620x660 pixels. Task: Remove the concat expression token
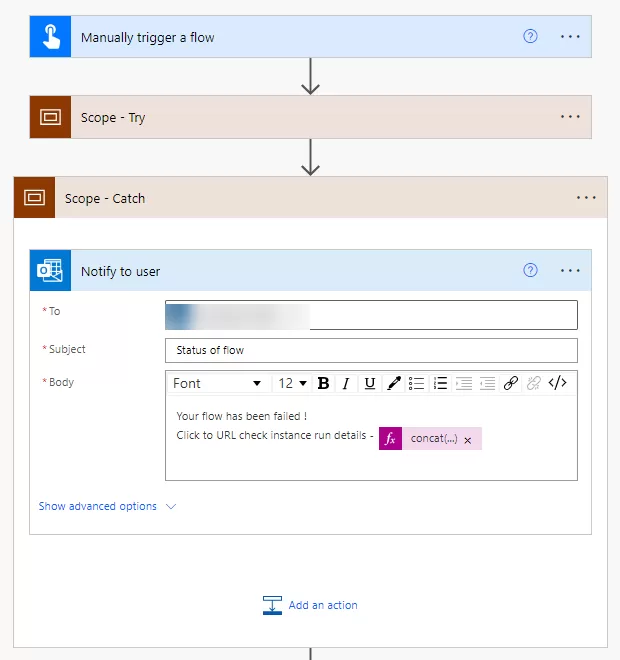pos(468,439)
